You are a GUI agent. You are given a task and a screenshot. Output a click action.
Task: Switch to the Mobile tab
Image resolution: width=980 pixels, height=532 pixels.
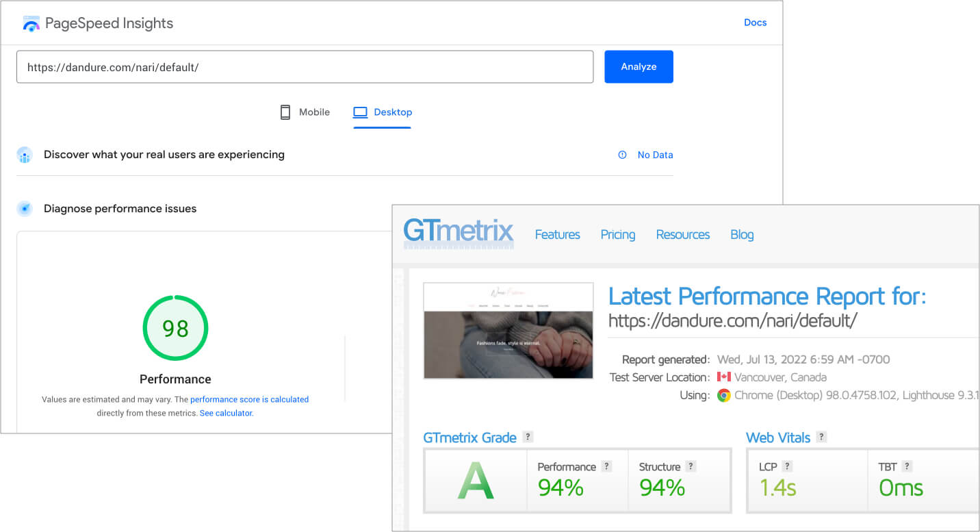coord(305,112)
